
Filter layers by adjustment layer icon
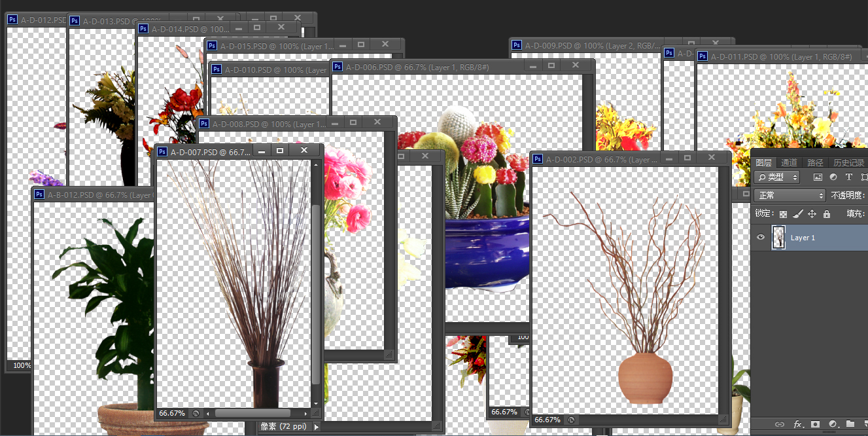tap(833, 177)
